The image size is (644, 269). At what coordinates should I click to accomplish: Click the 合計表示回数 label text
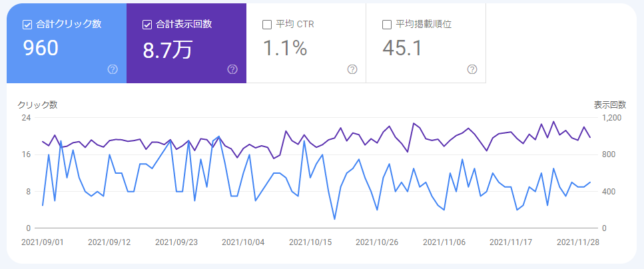(x=184, y=24)
